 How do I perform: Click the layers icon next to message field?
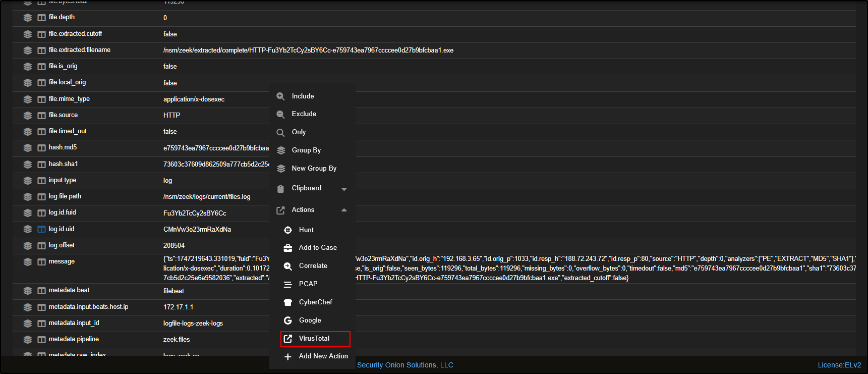click(28, 262)
